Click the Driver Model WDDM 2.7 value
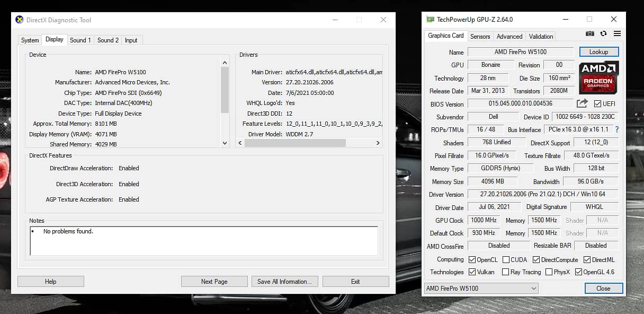 tap(300, 134)
